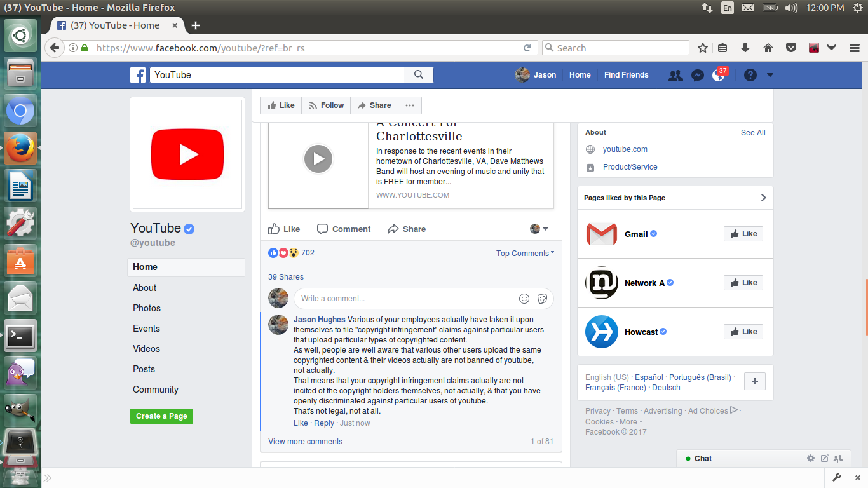Open the Top Comments sort dropdown

click(525, 253)
